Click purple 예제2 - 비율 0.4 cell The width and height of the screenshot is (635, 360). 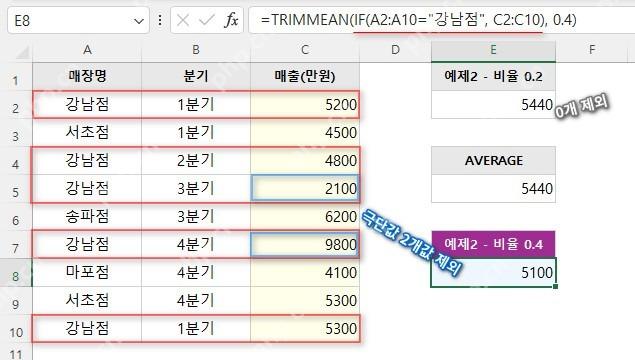pos(493,244)
